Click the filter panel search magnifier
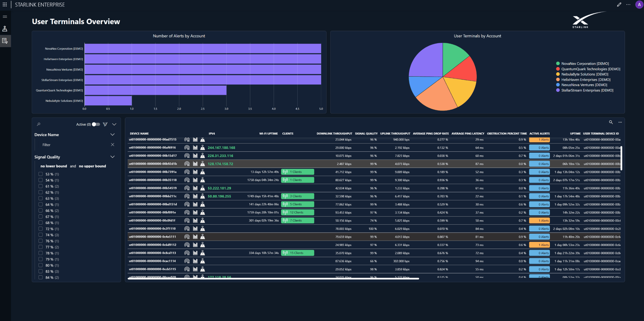The image size is (644, 321). pyautogui.click(x=39, y=124)
